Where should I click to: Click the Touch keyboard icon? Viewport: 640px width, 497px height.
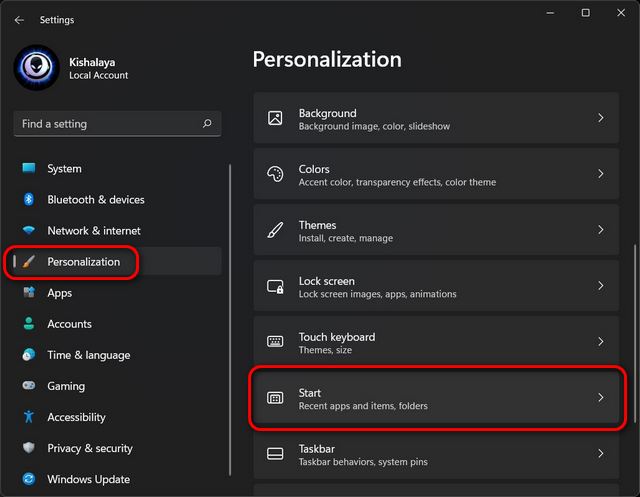[275, 341]
